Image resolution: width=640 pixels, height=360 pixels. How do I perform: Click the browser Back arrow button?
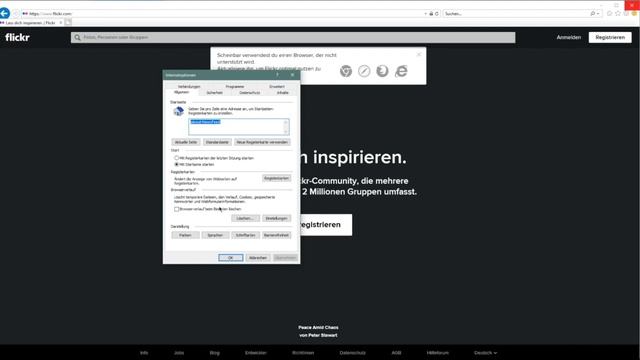pyautogui.click(x=4, y=13)
